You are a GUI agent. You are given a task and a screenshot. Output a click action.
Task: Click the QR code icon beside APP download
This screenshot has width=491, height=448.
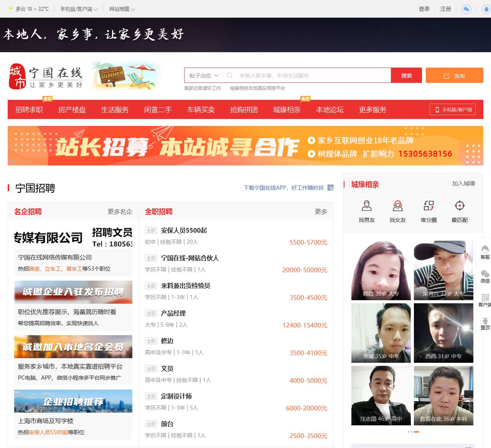tap(331, 188)
